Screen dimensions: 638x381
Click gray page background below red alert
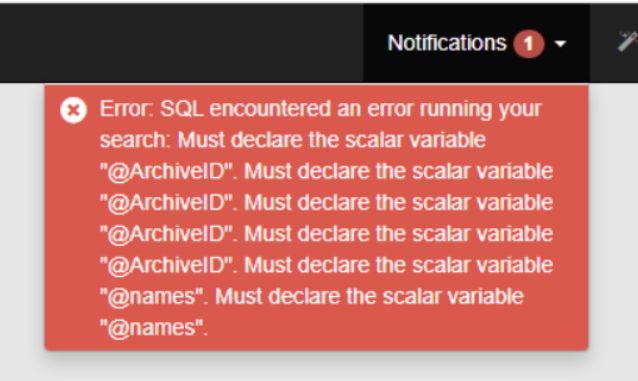pos(317,366)
